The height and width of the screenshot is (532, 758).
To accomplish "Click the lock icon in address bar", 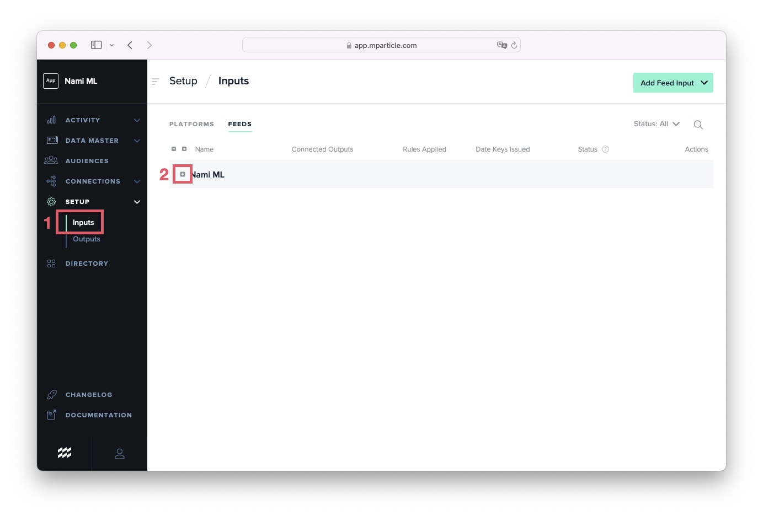I will tap(349, 45).
